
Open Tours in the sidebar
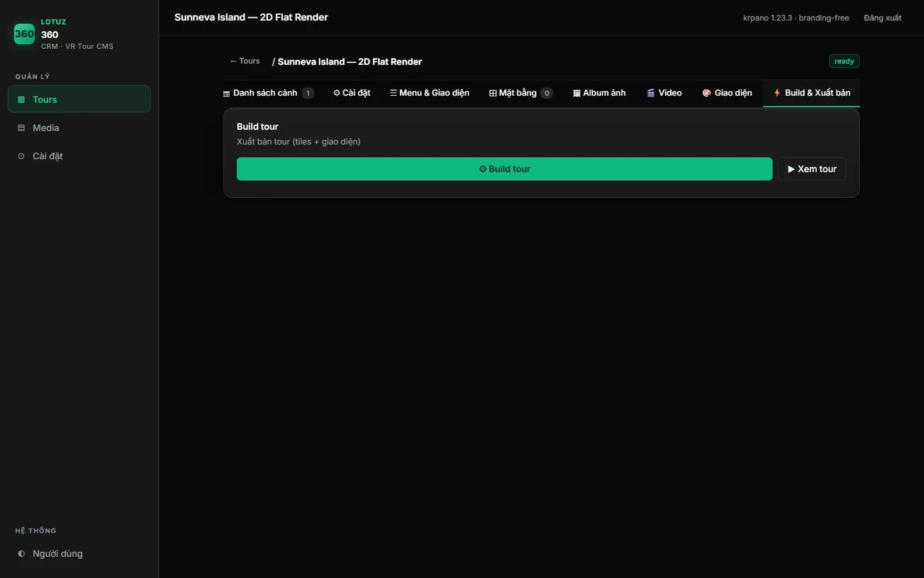(x=79, y=100)
